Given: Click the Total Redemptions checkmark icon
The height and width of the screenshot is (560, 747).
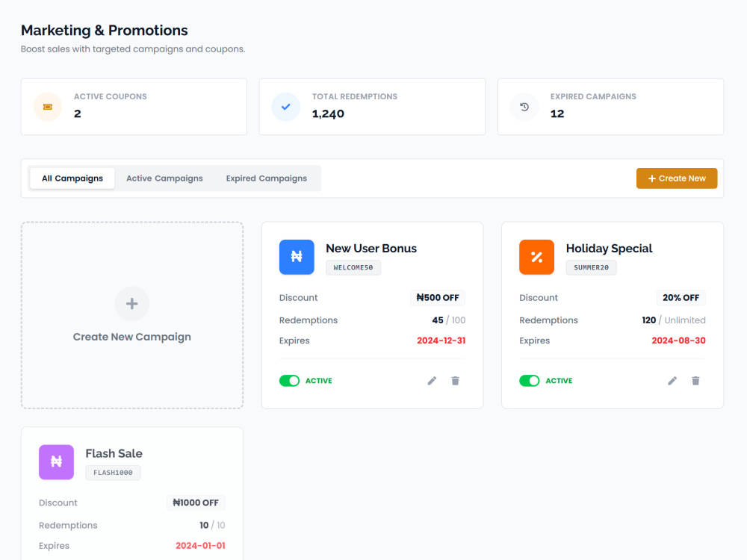Looking at the screenshot, I should pos(286,107).
